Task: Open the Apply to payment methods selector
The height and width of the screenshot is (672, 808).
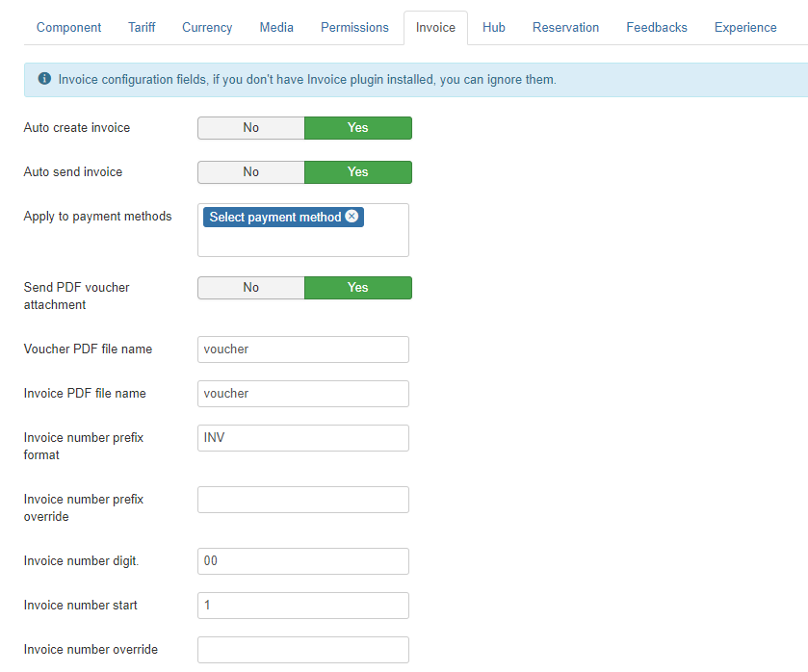Action: (303, 241)
